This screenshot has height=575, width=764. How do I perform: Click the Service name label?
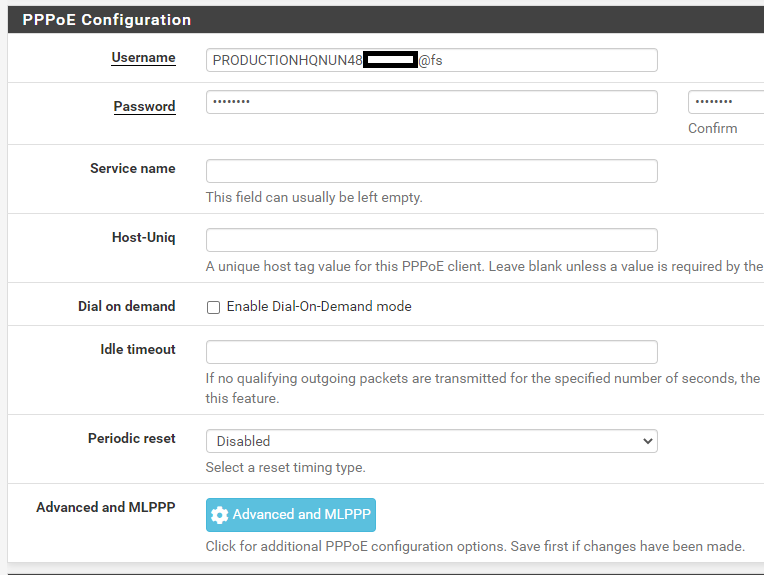tap(132, 168)
